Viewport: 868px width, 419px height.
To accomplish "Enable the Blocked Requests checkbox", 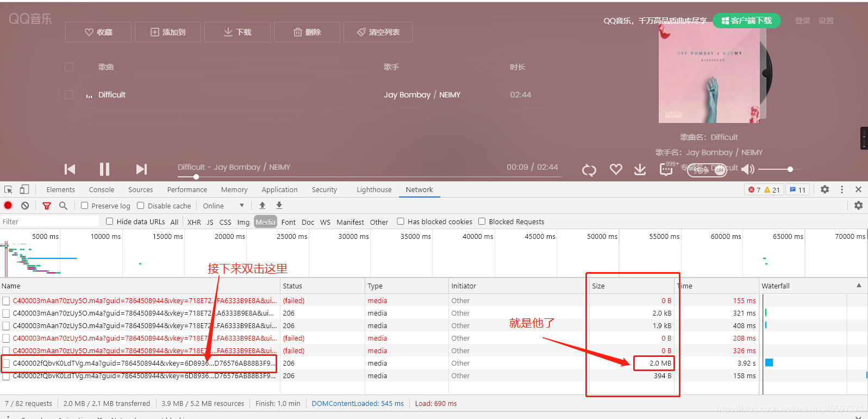I will coord(482,221).
